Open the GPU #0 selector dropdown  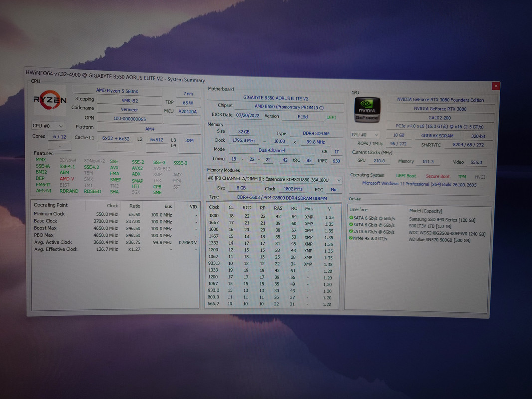pos(365,135)
